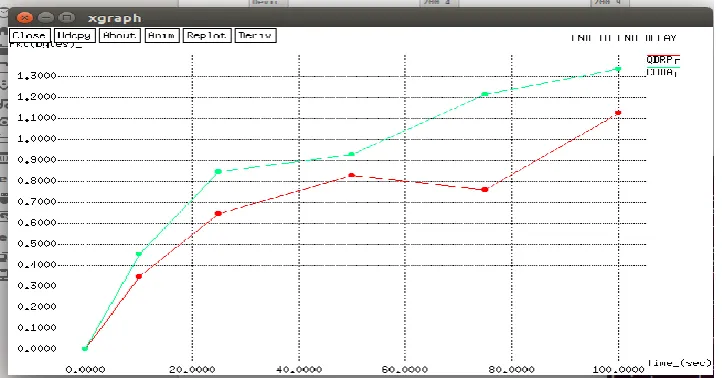This screenshot has width=723, height=378.
Task: Click the 0.7000 y-axis tick label
Action: 37,201
